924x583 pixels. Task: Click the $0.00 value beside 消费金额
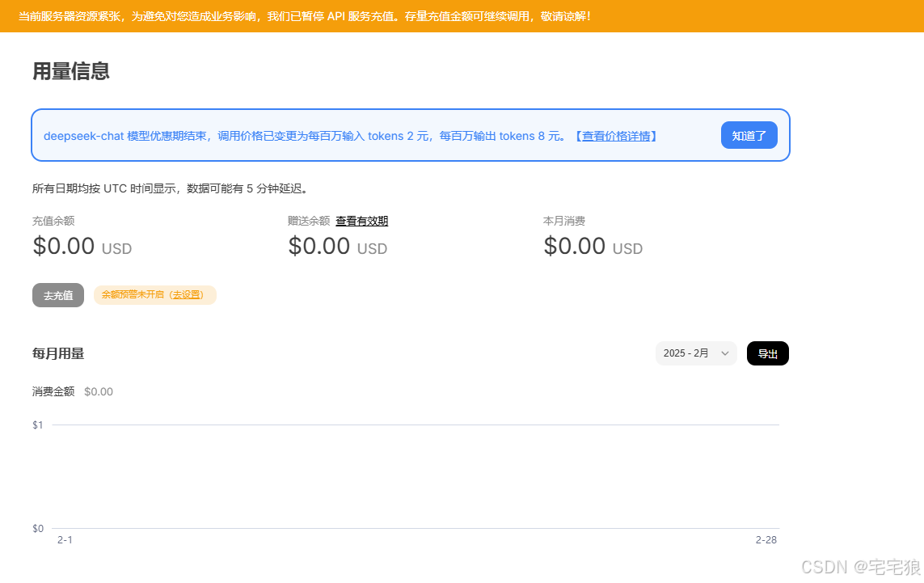coord(99,391)
